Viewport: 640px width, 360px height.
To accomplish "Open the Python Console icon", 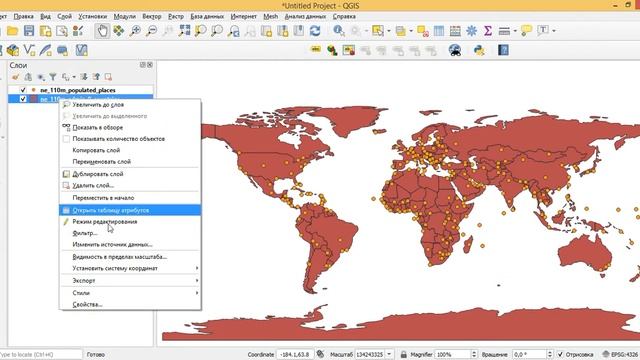I will (479, 51).
